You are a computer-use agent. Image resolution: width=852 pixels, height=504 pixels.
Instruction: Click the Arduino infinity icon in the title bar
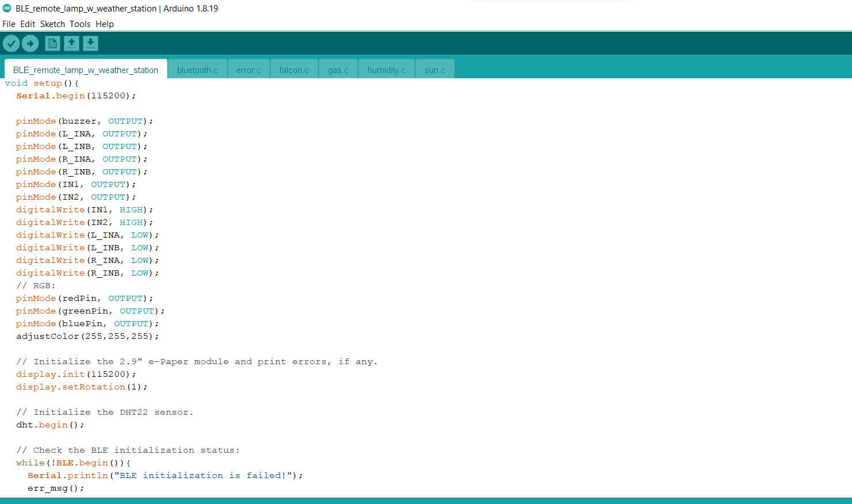(7, 9)
